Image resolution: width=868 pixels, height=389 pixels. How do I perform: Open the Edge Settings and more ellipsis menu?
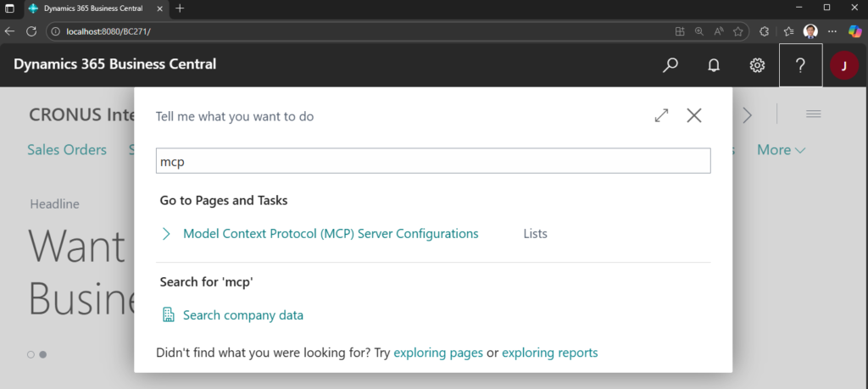tap(832, 31)
